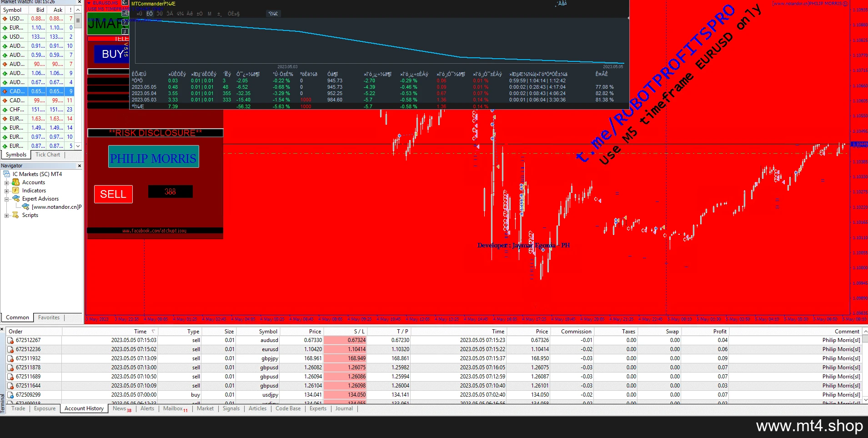This screenshot has width=868, height=438.
Task: Open the Articles tab
Action: (257, 408)
